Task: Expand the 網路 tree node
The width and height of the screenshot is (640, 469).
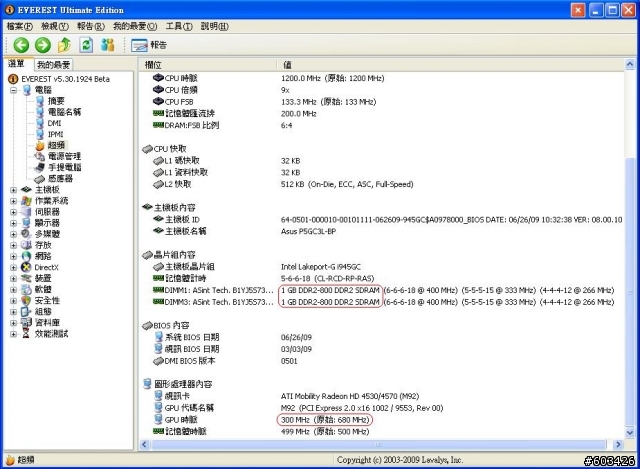Action: tap(13, 256)
